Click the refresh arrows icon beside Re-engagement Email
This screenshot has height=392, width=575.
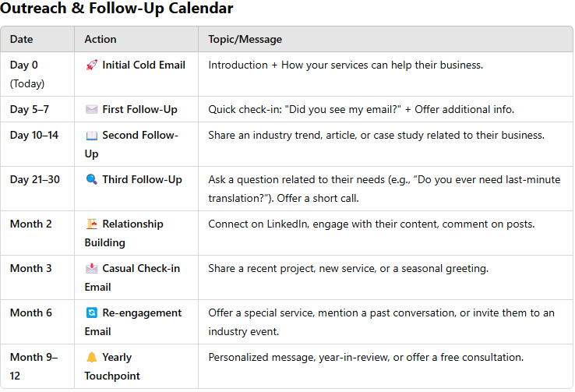[91, 313]
